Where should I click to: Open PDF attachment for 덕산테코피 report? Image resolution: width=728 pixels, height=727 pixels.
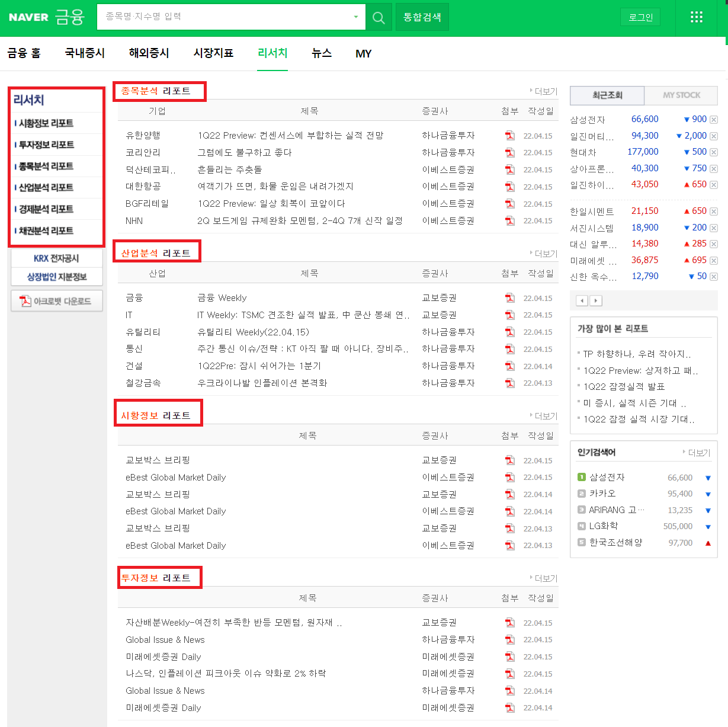coord(509,170)
